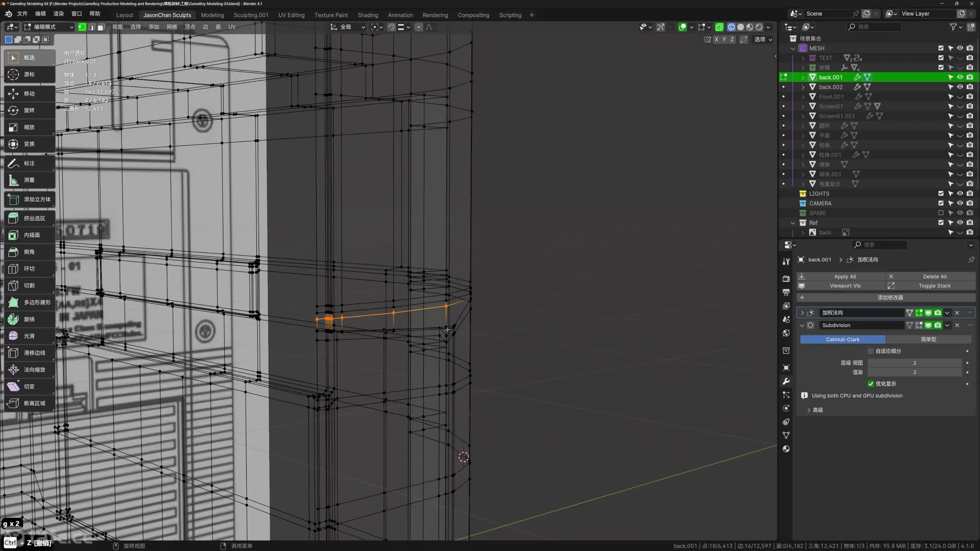Open the 全局 transform orientation dropdown

pyautogui.click(x=348, y=27)
